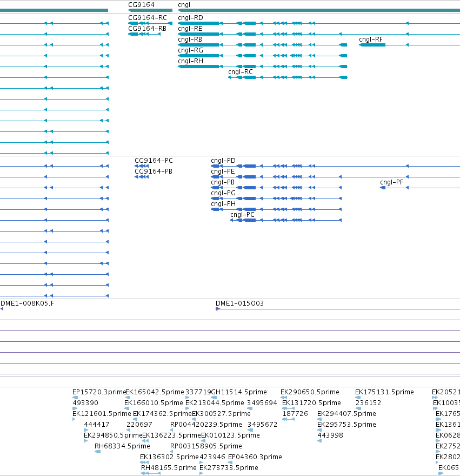Select EST EK166010.5prime
Viewport: 460px width, 476px height.
[154, 403]
